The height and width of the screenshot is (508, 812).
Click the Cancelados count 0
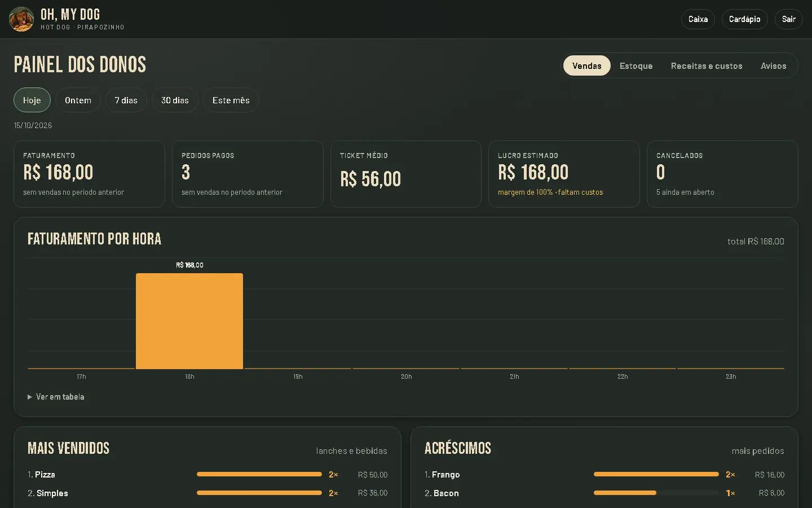click(x=661, y=172)
